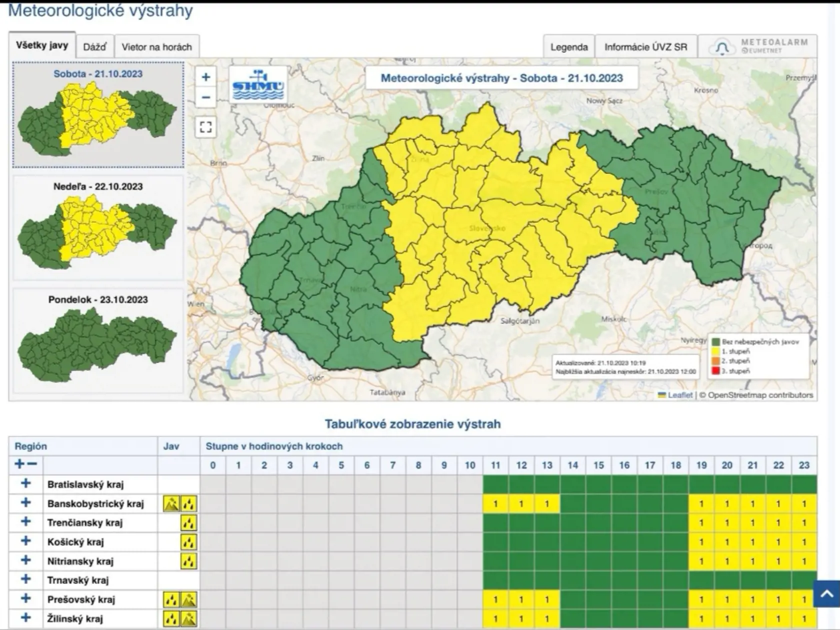Image resolution: width=840 pixels, height=630 pixels.
Task: Expand the Banskobystrický kraj row
Action: pyautogui.click(x=25, y=503)
